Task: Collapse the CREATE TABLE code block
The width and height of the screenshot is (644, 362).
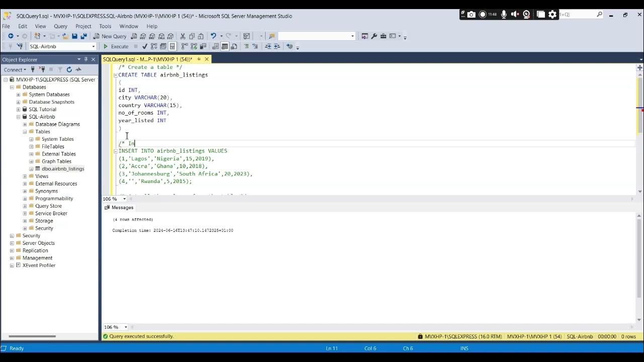Action: coord(115,75)
